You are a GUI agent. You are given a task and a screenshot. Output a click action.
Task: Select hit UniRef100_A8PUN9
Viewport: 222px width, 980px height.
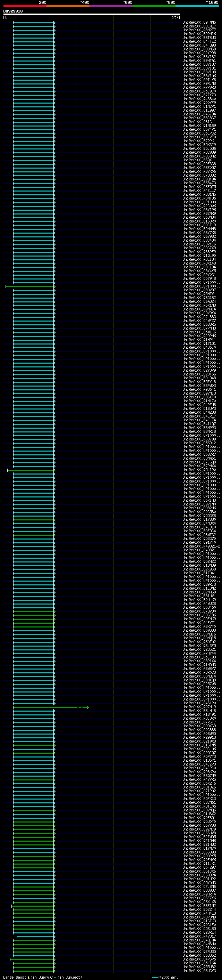(199, 917)
